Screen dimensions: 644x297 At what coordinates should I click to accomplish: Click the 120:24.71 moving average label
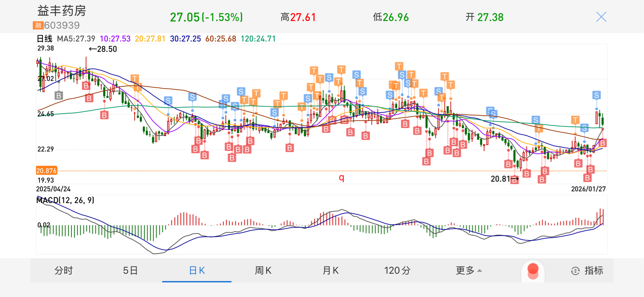pos(258,39)
